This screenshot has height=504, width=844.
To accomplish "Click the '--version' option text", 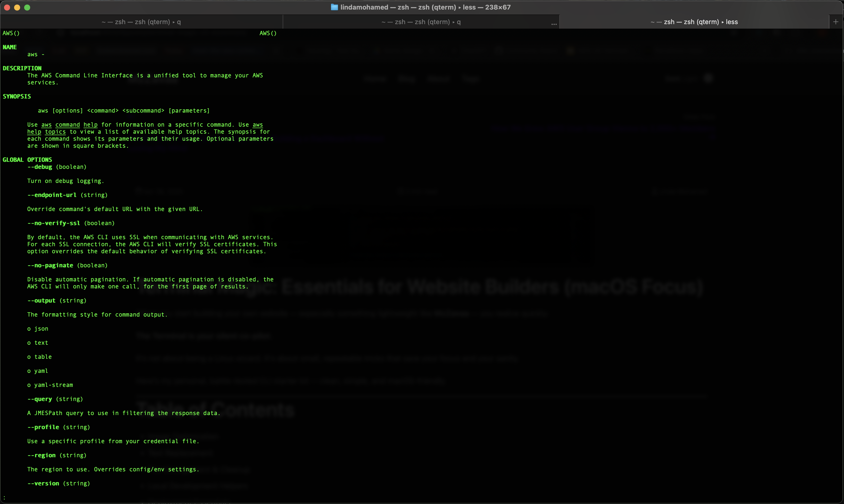I will point(43,484).
